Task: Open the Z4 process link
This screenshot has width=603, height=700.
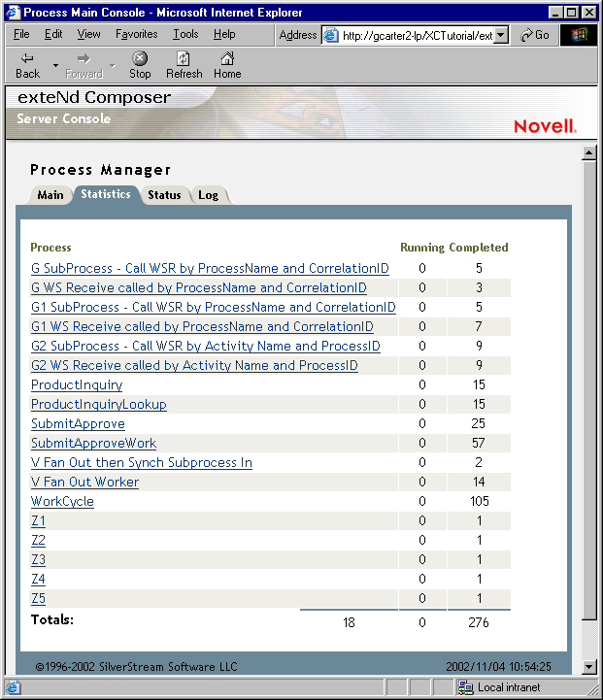Action: pyautogui.click(x=38, y=579)
